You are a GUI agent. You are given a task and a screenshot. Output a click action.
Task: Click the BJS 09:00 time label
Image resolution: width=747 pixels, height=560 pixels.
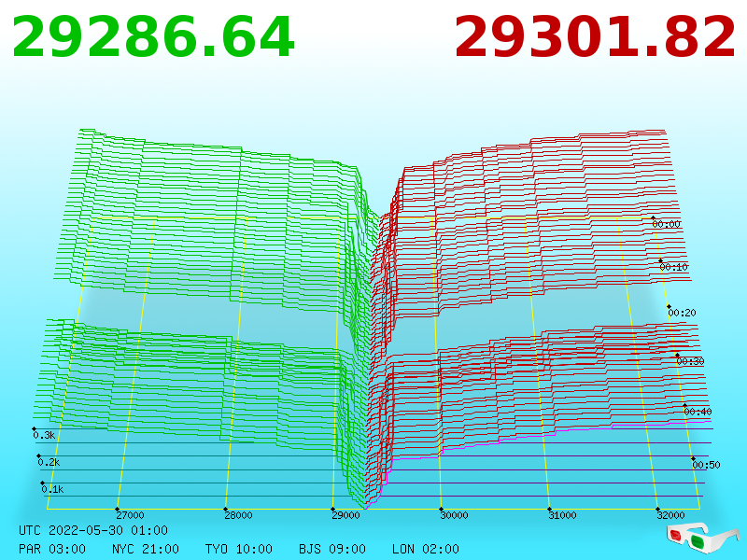tap(332, 549)
